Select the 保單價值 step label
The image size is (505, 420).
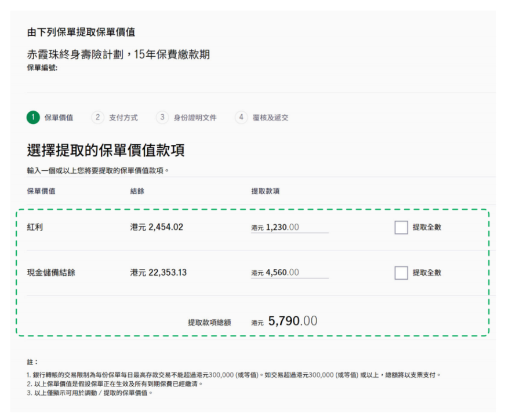[59, 118]
